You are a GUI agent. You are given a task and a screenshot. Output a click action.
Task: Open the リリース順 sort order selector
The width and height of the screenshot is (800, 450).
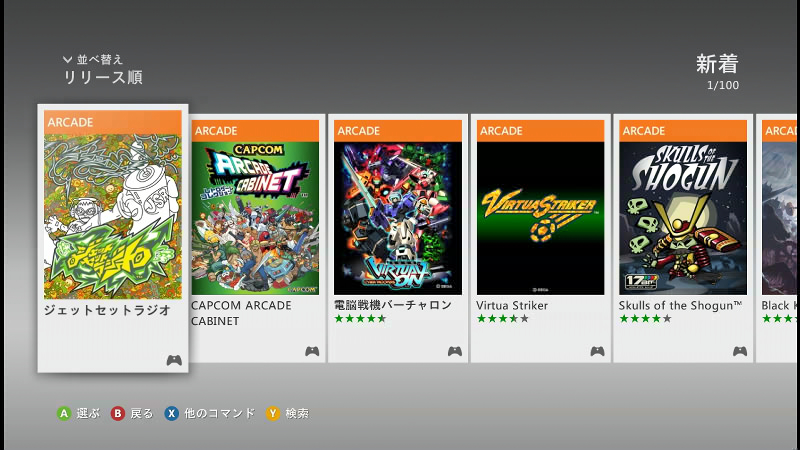103,78
